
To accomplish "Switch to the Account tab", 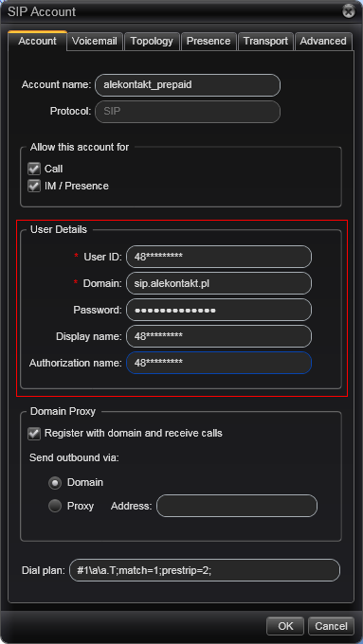I will click(37, 41).
